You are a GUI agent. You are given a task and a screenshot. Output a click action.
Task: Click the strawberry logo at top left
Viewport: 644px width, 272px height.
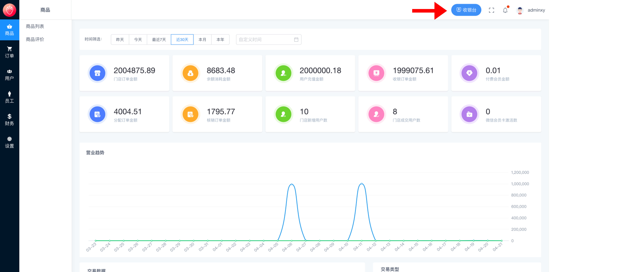pyautogui.click(x=9, y=10)
